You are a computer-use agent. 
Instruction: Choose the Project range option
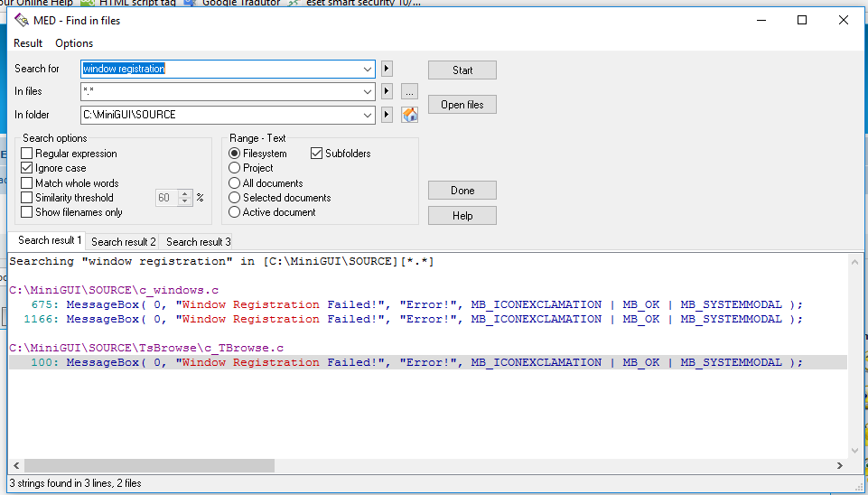click(235, 168)
